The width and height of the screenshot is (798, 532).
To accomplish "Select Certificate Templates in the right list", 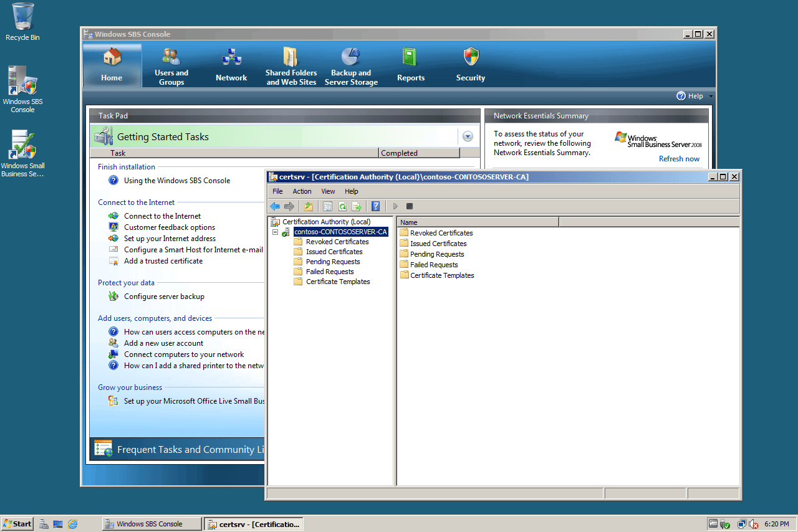I will [442, 275].
